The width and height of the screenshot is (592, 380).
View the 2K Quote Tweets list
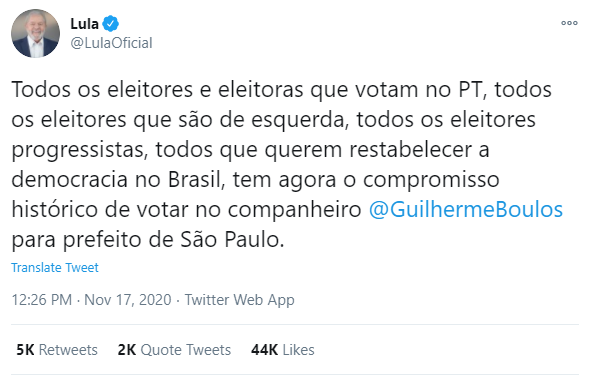(x=174, y=350)
